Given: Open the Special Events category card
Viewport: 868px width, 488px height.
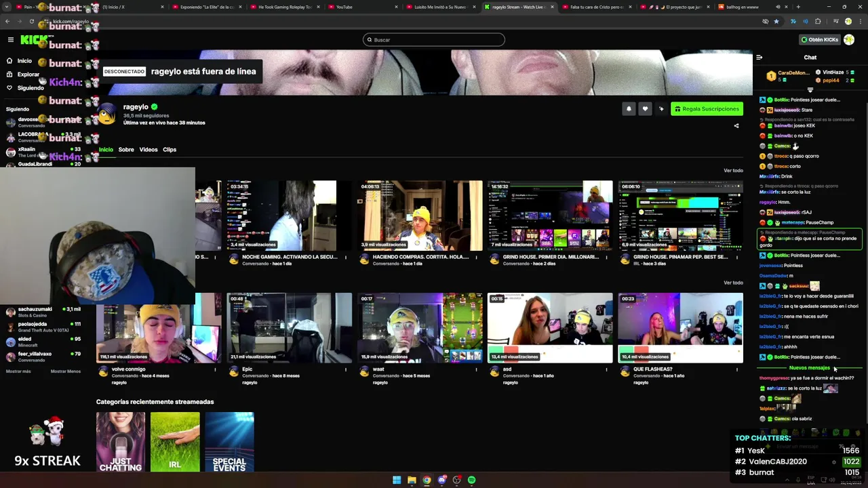Looking at the screenshot, I should [229, 442].
